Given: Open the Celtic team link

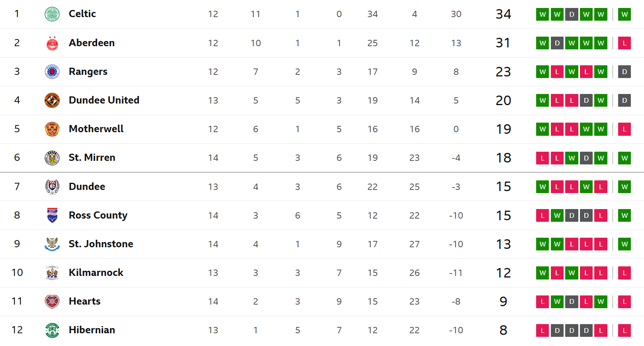Looking at the screenshot, I should pyautogui.click(x=82, y=14).
